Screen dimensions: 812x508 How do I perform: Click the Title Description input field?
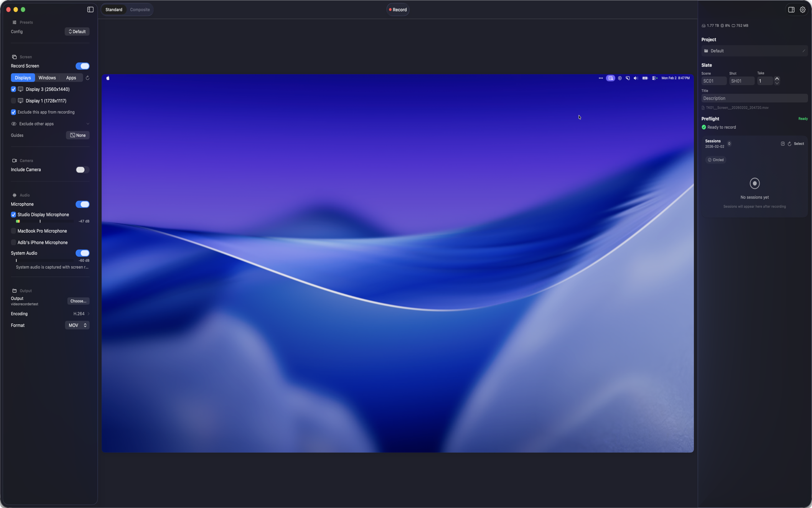coord(754,99)
